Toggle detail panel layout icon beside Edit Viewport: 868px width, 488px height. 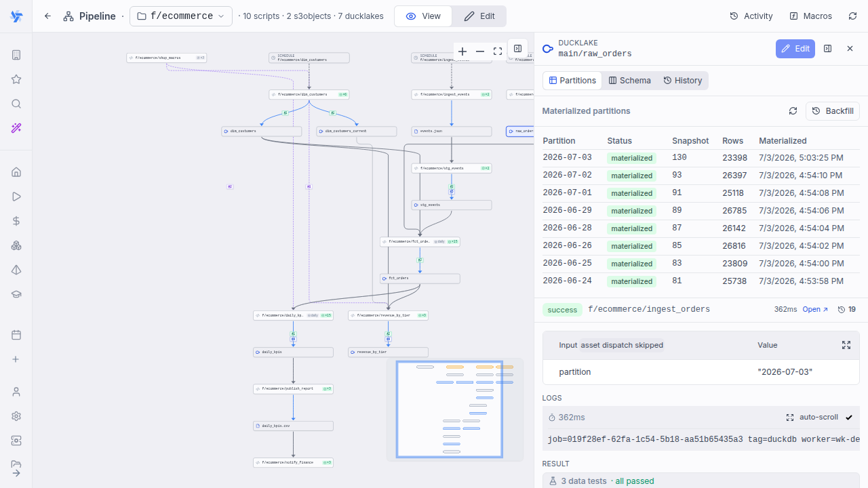pyautogui.click(x=827, y=49)
